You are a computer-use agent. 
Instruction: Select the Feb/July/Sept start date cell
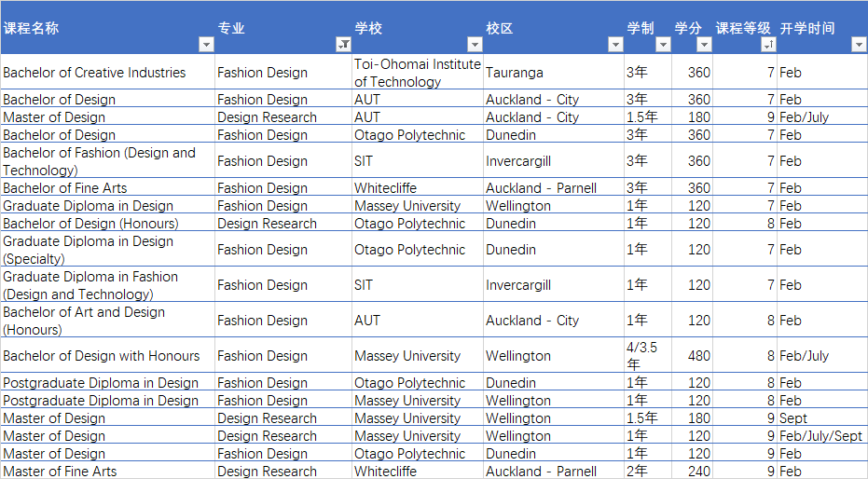coord(822,435)
